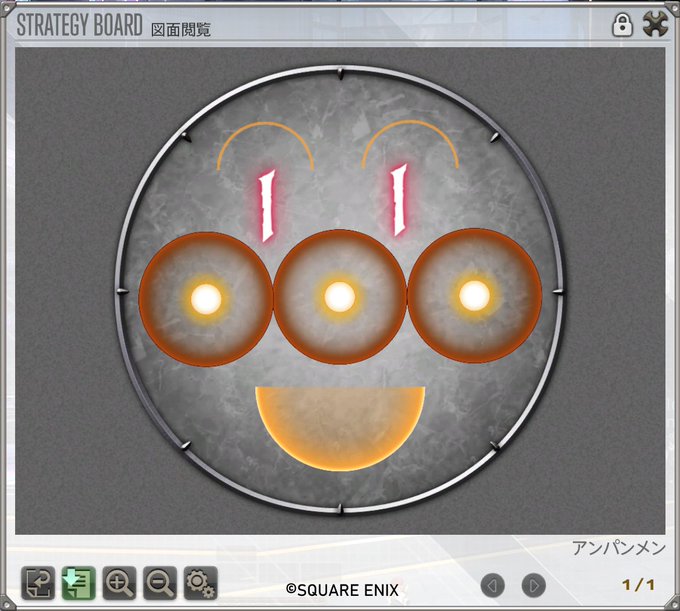
Task: Click the share board icon in the toolbar
Action: point(38,583)
